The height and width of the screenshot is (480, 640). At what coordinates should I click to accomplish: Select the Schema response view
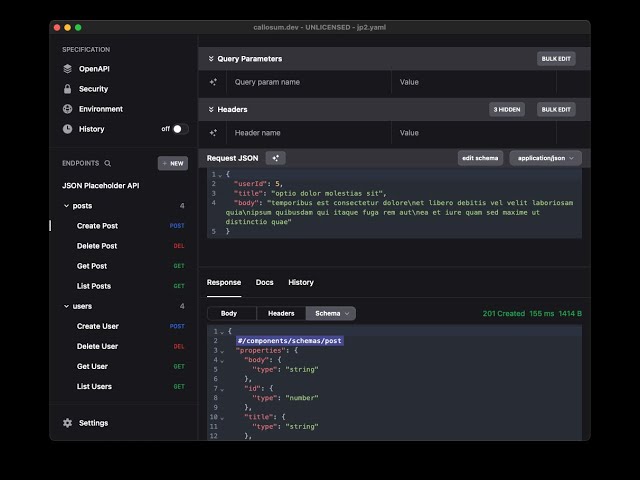[x=331, y=313]
